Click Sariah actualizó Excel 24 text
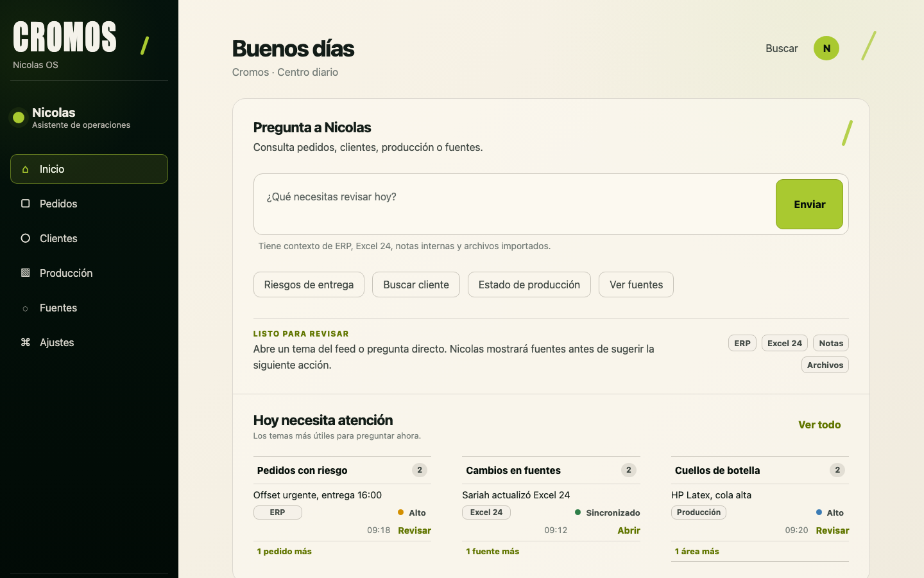Image resolution: width=924 pixels, height=578 pixels. point(516,495)
